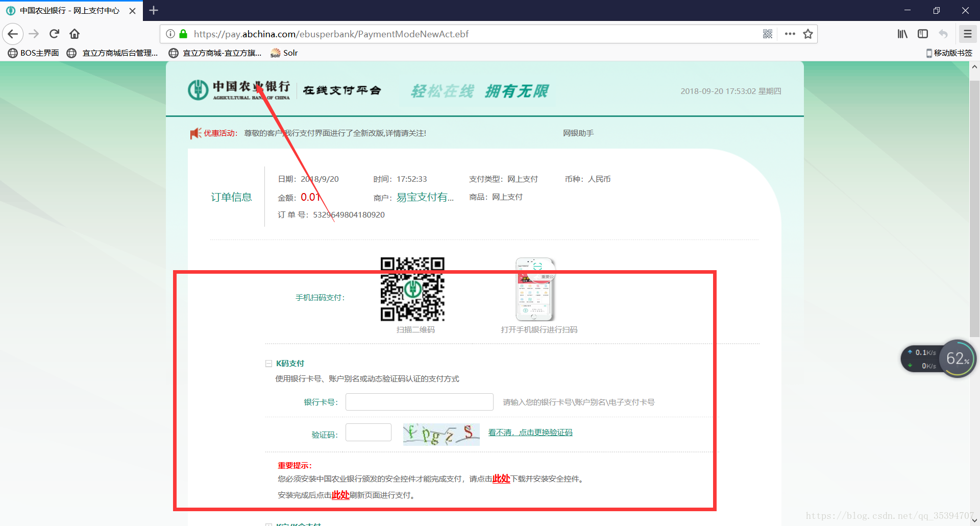Viewport: 980px width, 526px height.
Task: Collapse the K码支付 section
Action: coord(268,364)
